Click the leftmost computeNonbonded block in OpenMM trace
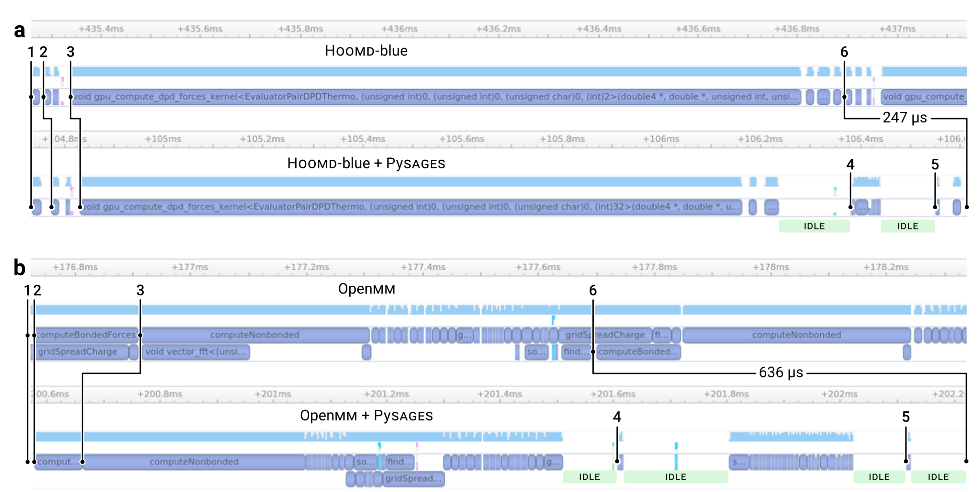 255,335
